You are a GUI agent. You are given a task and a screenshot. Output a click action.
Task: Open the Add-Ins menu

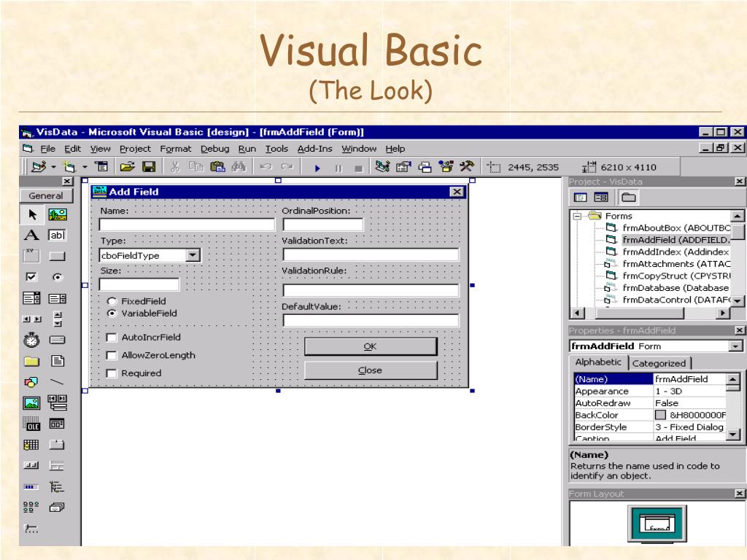[314, 149]
